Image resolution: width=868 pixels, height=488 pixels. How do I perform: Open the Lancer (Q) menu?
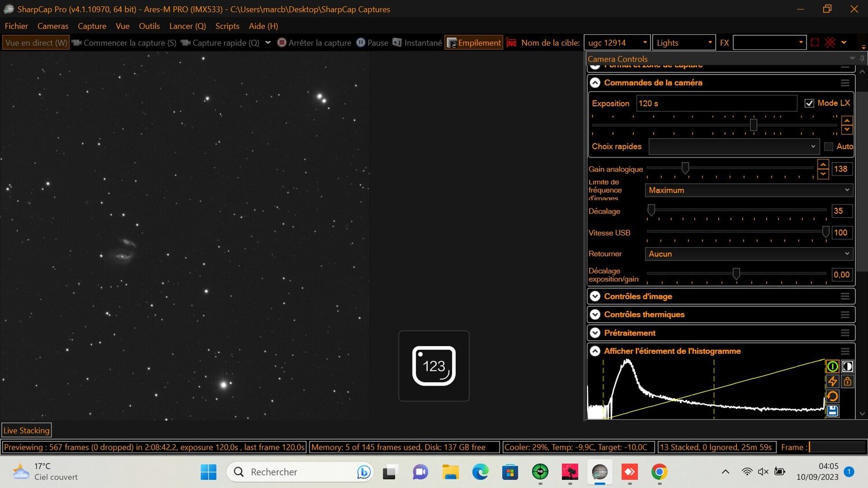pos(187,26)
